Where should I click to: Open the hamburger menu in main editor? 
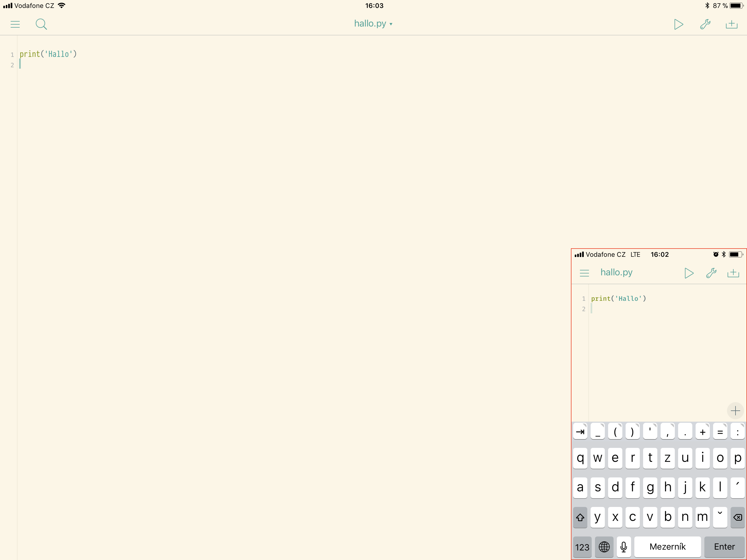click(x=15, y=24)
